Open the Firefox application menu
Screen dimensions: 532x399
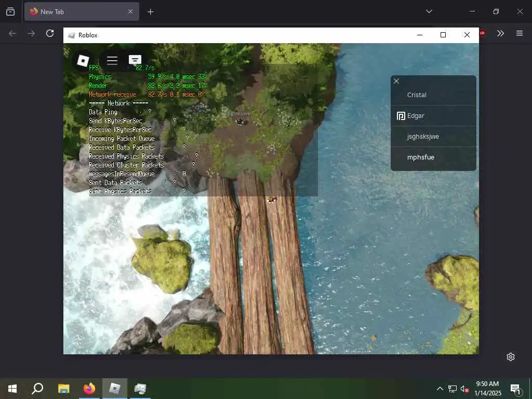pos(520,33)
